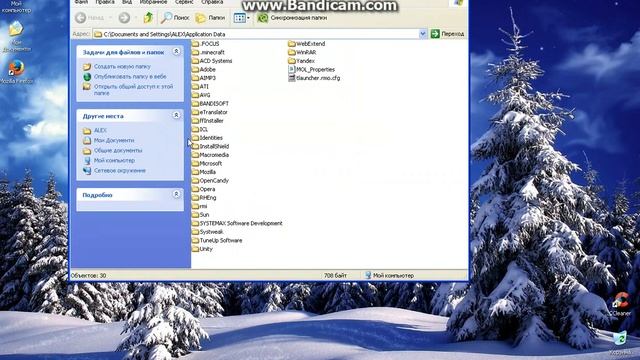Select the BANDISOFT folder icon
Viewport: 640px width, 360px height.
[x=196, y=104]
